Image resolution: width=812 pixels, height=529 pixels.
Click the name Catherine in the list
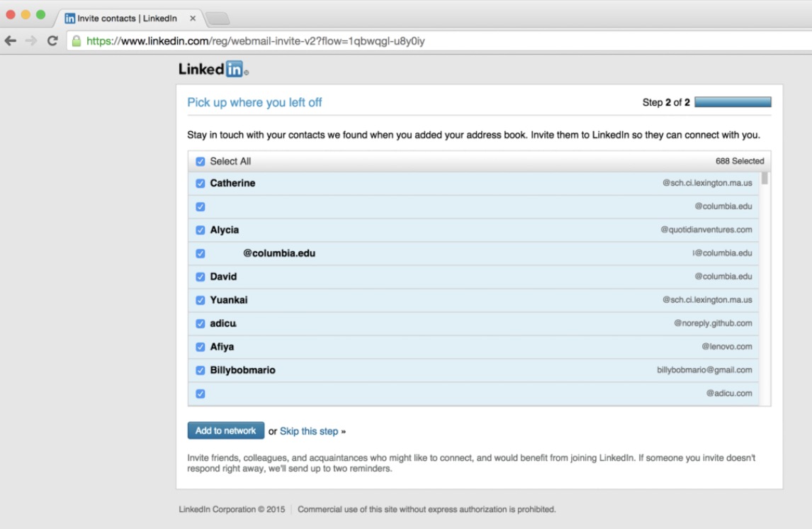[232, 183]
